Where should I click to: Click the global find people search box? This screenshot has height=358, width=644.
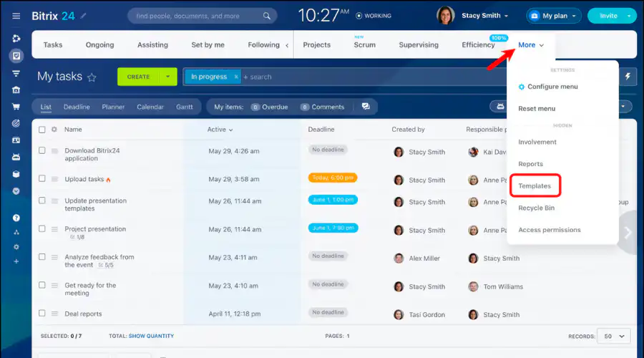point(202,16)
